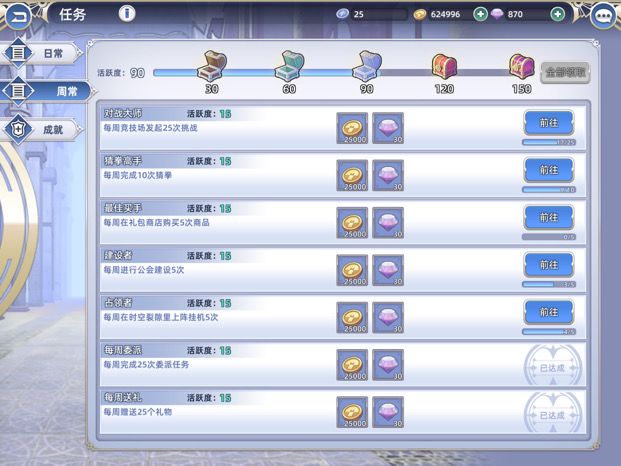Open the 30 activity chest
This screenshot has height=466, width=621.
pos(211,66)
